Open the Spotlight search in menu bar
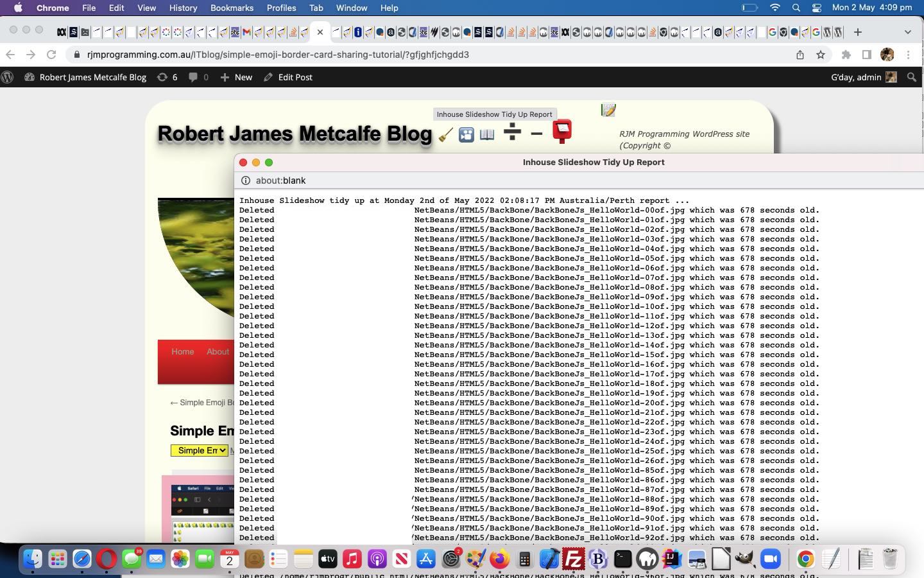The height and width of the screenshot is (578, 924). coord(796,8)
